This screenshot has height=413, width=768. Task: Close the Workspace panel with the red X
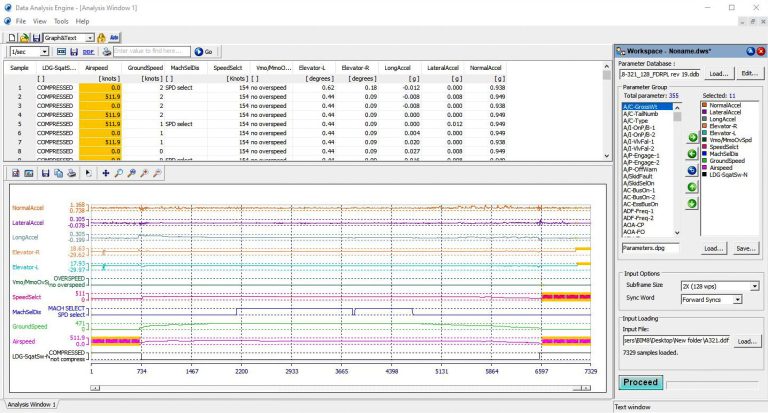(761, 51)
